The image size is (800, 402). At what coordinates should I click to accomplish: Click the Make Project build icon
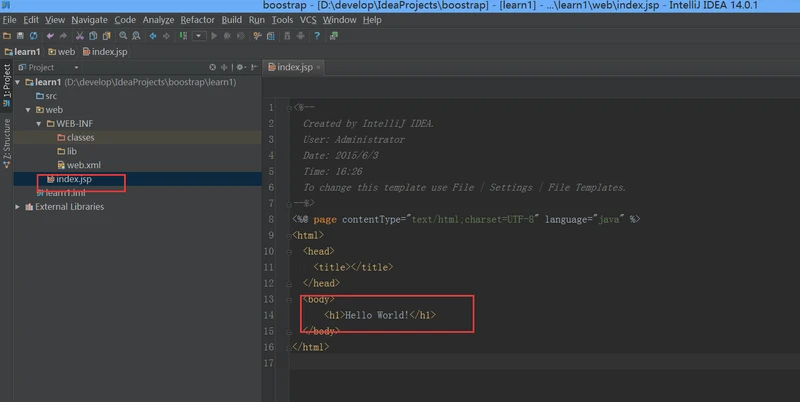coord(183,36)
